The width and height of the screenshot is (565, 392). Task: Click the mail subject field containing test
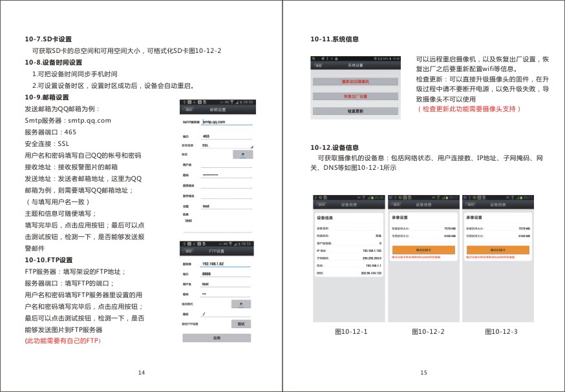click(x=227, y=206)
